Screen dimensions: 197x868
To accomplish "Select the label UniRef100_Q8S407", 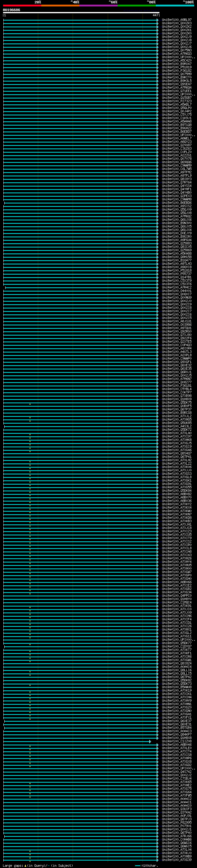I will pos(177,453).
